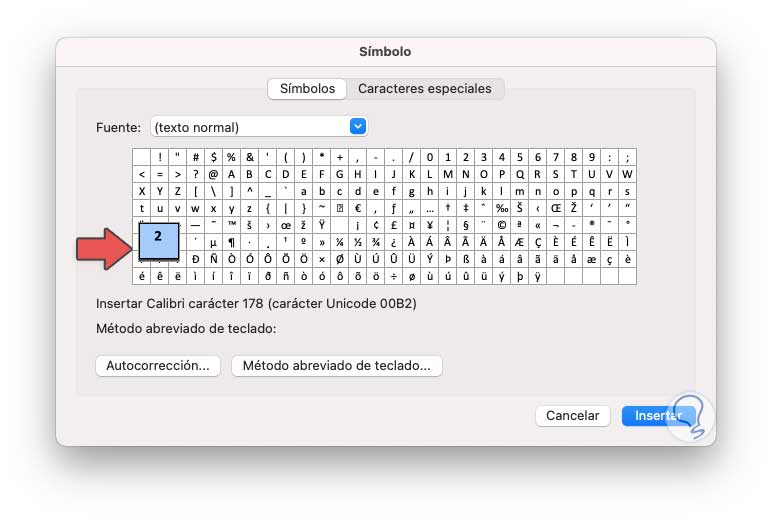The height and width of the screenshot is (520, 772).
Task: Select the dollar sign character
Action: [x=213, y=157]
